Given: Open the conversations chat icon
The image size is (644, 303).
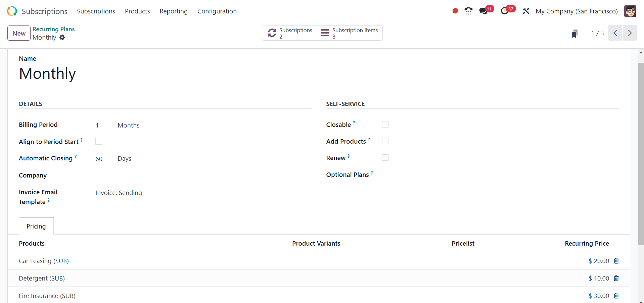Looking at the screenshot, I should (x=484, y=11).
